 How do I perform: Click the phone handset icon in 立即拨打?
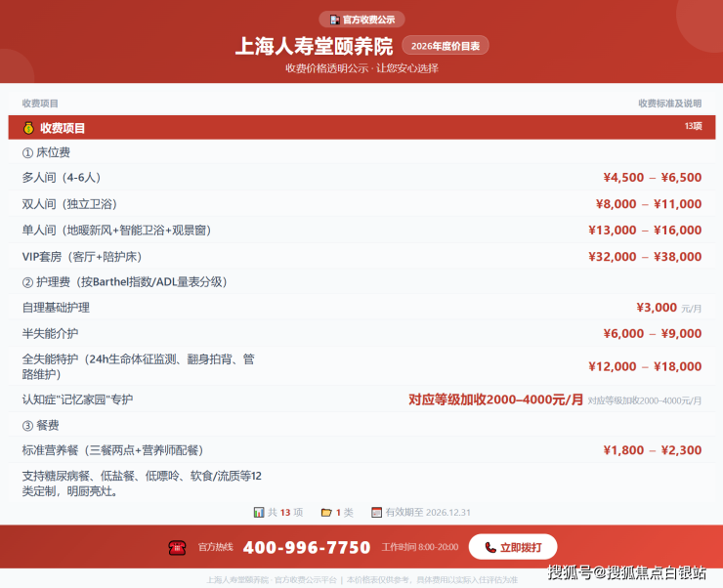pyautogui.click(x=490, y=547)
